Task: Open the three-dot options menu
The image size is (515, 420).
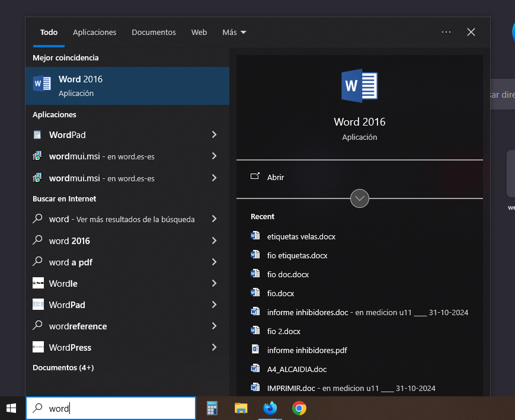Action: [446, 32]
